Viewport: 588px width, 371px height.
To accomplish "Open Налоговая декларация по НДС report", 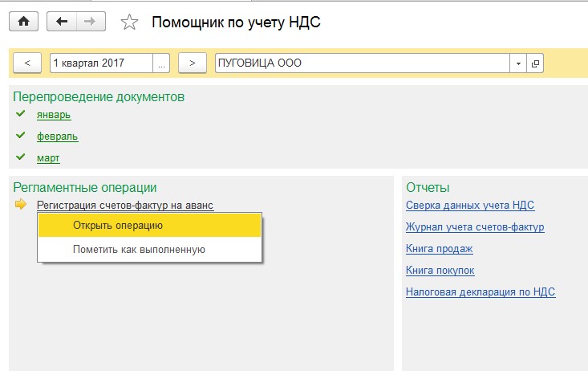I will pos(481,292).
